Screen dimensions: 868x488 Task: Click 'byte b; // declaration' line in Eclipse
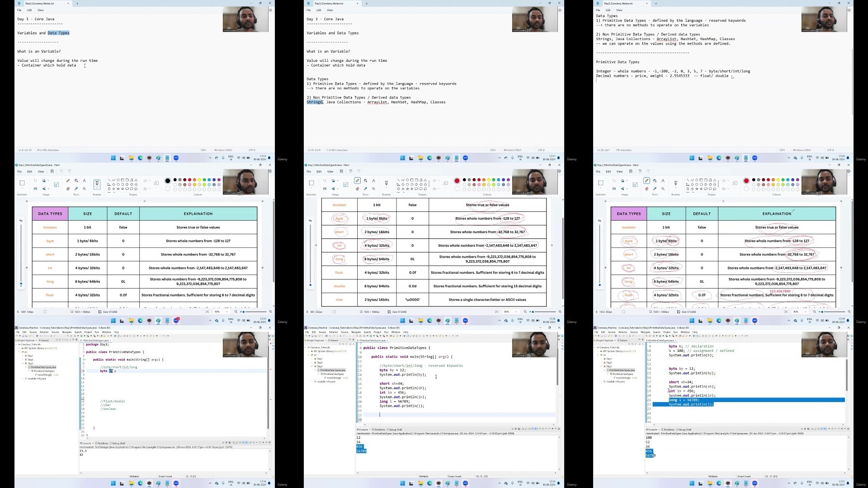coord(691,346)
